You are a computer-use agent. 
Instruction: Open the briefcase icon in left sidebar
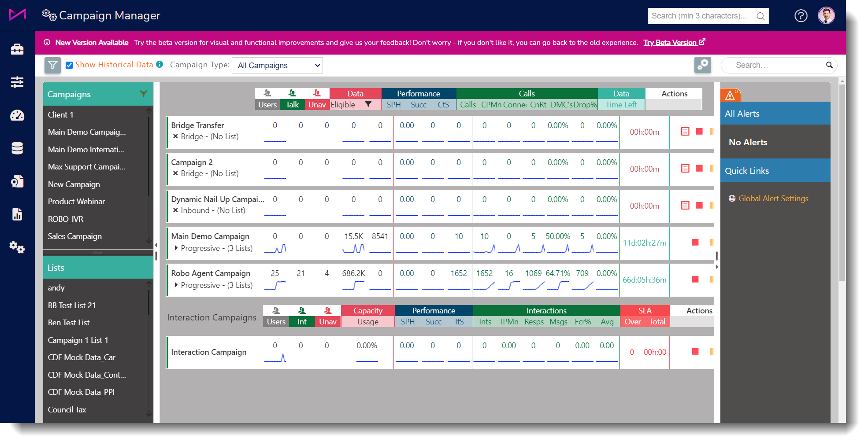(x=17, y=49)
